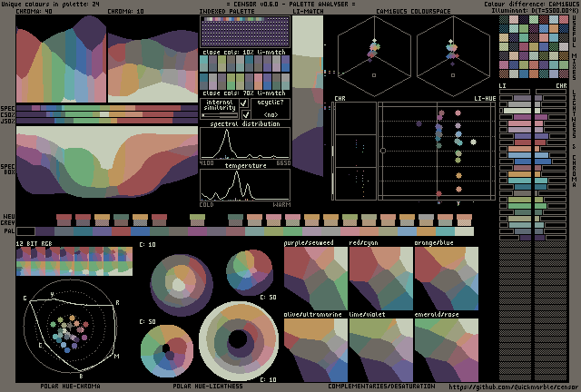Toggle the lower checkmark box beside acyclic panel

(x=245, y=114)
